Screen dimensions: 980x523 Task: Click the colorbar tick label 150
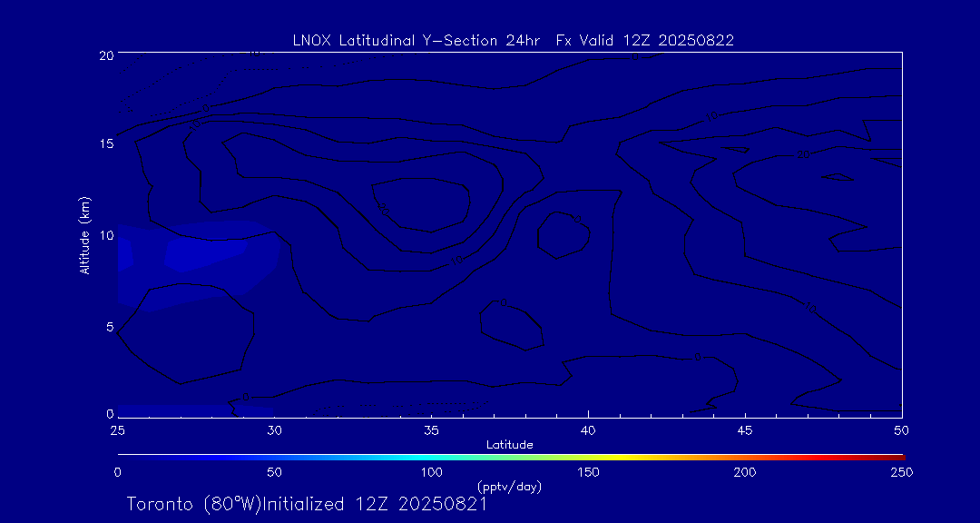click(588, 472)
